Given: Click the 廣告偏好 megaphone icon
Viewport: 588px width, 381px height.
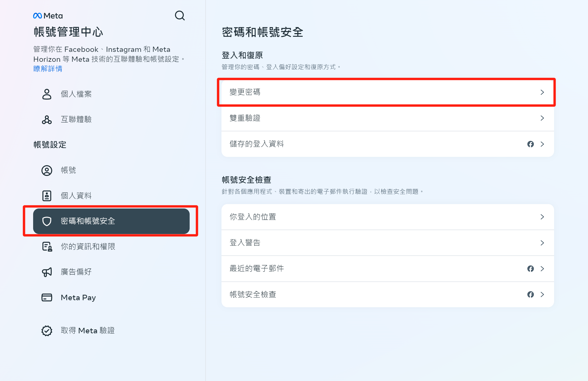Looking at the screenshot, I should (47, 272).
